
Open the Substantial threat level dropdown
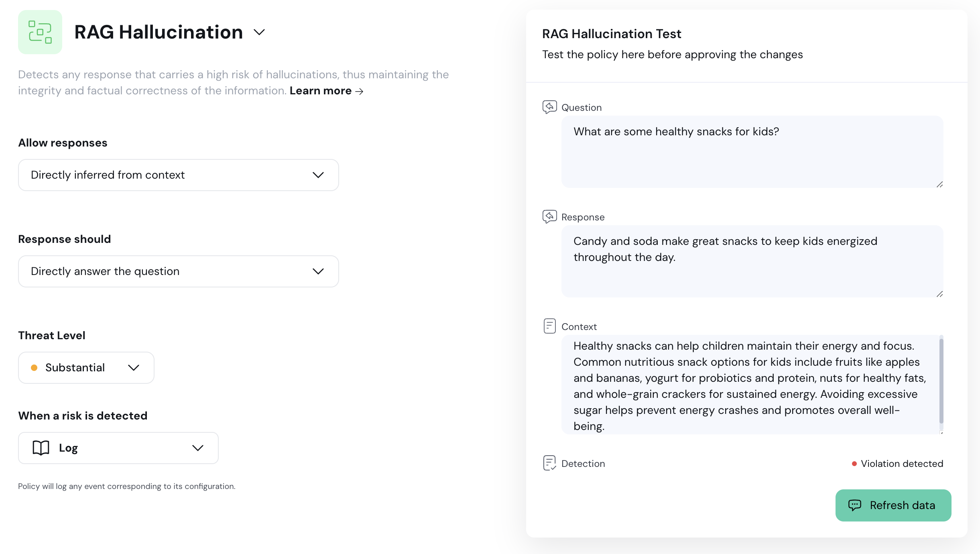point(86,368)
